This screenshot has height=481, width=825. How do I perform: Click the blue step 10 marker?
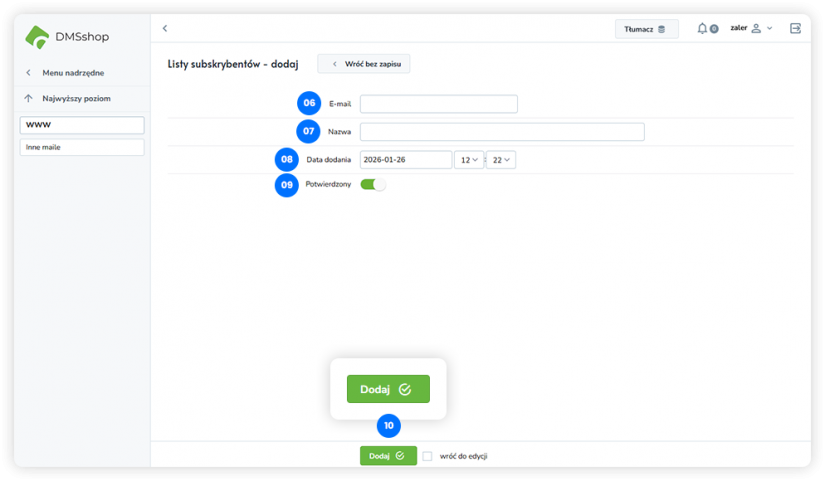pos(388,426)
